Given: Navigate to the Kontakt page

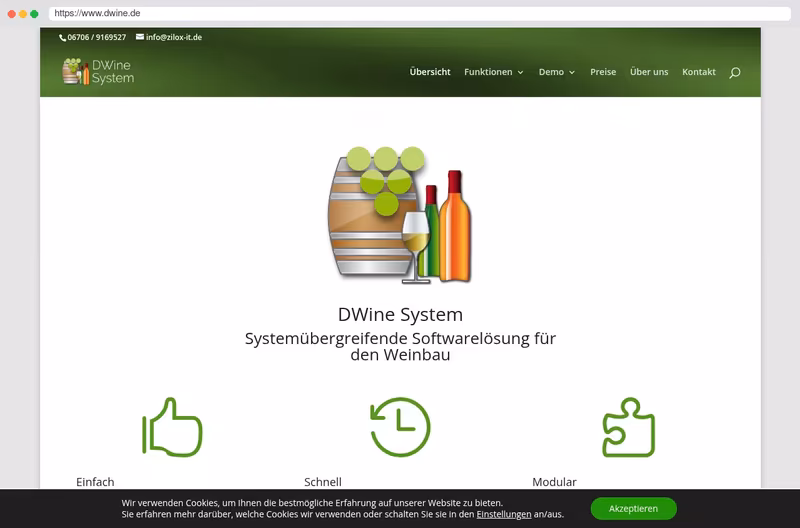Looking at the screenshot, I should click(699, 72).
